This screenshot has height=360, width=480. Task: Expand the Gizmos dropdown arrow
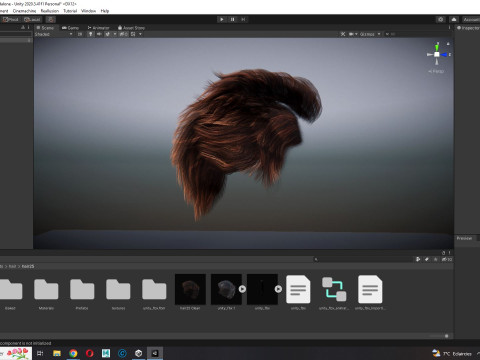click(x=379, y=34)
